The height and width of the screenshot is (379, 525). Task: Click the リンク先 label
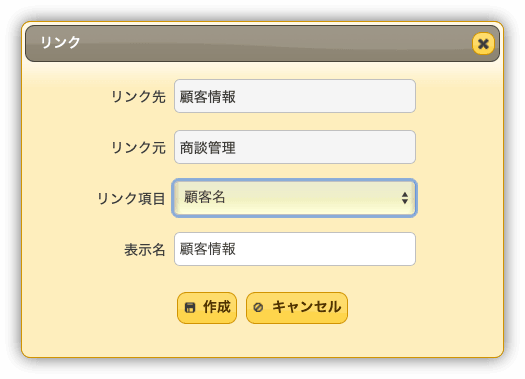click(x=138, y=97)
